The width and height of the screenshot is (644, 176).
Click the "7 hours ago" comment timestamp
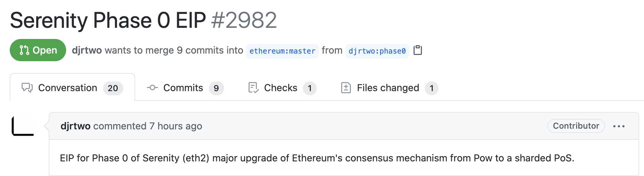coord(175,126)
